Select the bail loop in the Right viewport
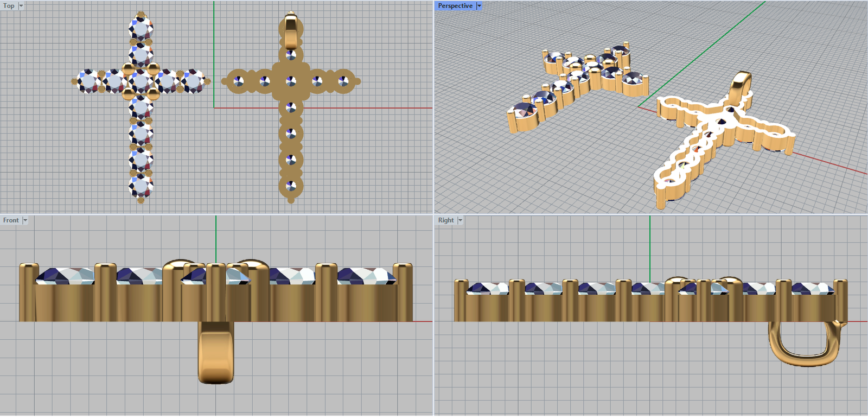This screenshot has width=868, height=419. click(x=804, y=347)
